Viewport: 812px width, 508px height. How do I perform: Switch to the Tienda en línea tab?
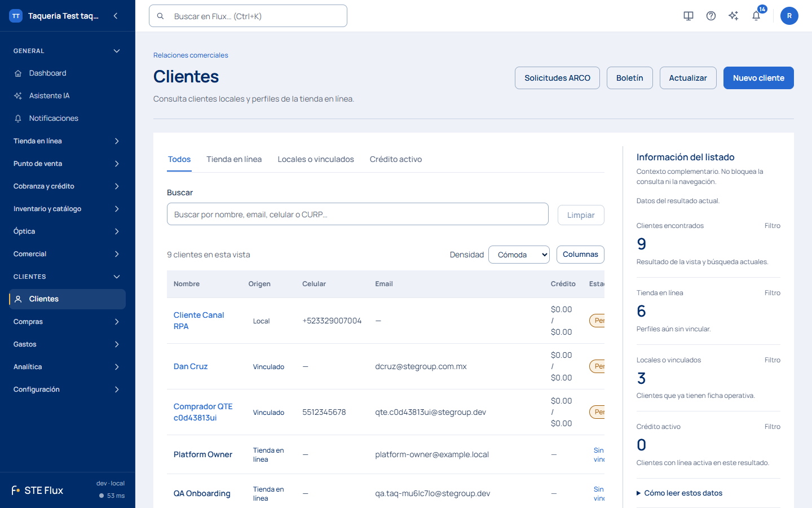tap(234, 159)
